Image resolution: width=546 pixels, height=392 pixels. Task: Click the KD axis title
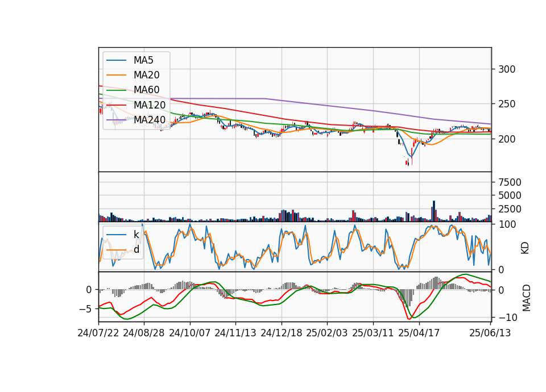coord(525,248)
